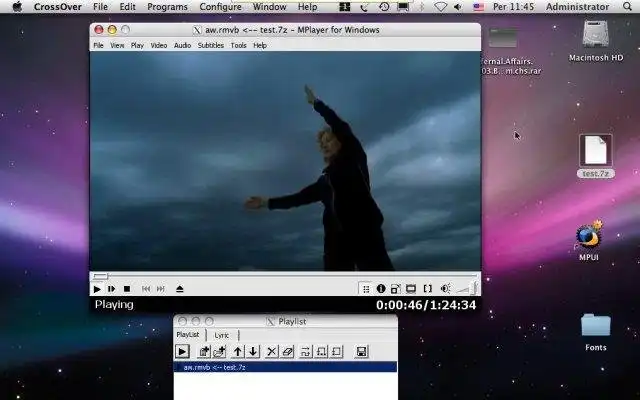Viewport: 640px width, 400px height.
Task: Click the time display 0:00:46/1:24:34
Action: point(426,305)
